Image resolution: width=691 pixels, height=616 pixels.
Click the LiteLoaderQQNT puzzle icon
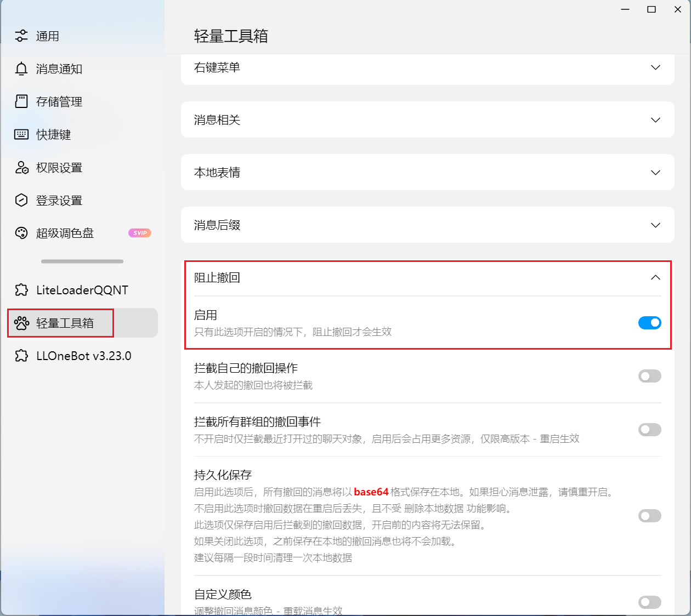(21, 290)
